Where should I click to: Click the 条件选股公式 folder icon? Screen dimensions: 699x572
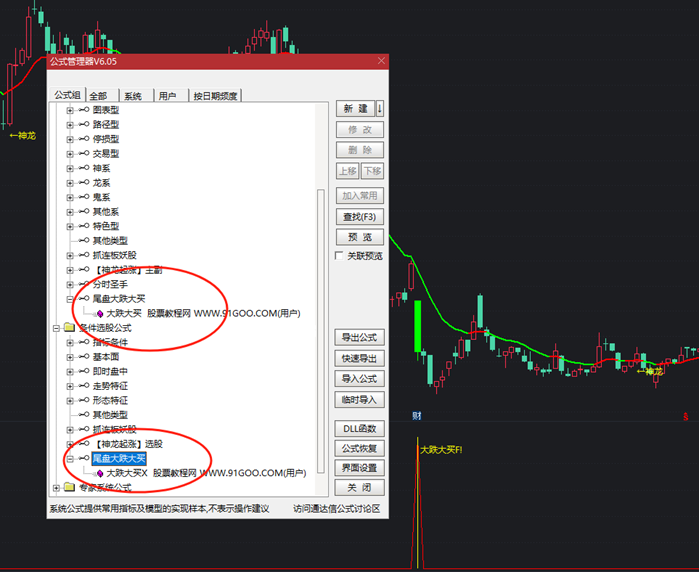pyautogui.click(x=69, y=327)
